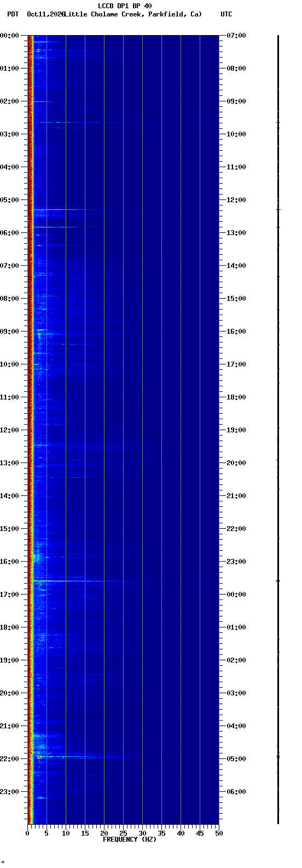The width and height of the screenshot is (302, 868).
Task: Click the 05:00 UTC time label
Action: (236, 759)
